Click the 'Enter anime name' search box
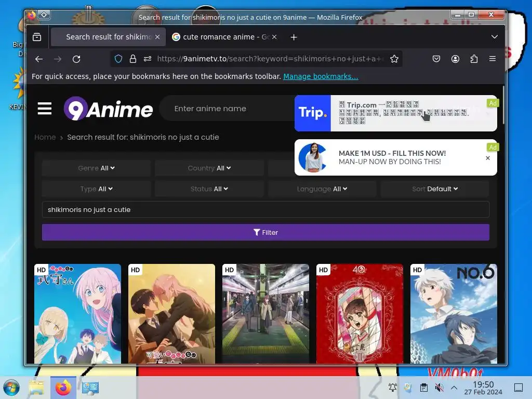532x399 pixels. pos(228,109)
